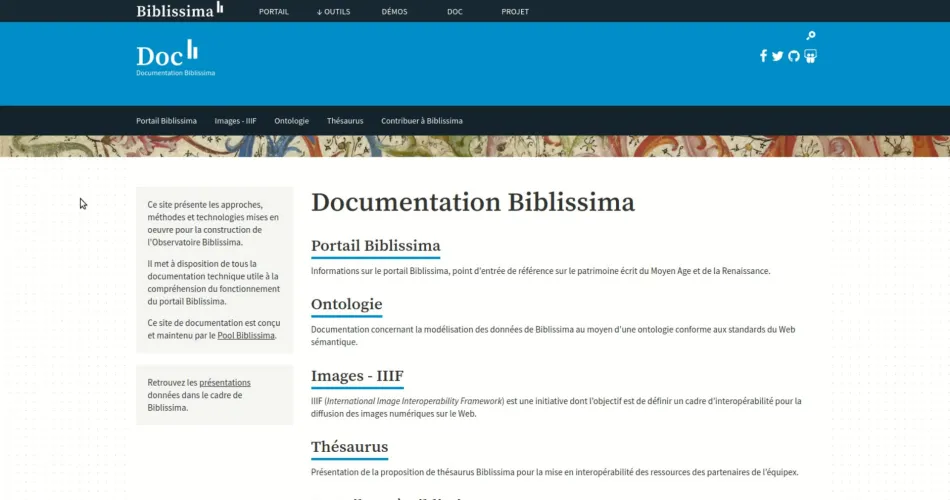Viewport: 950px width, 500px height.
Task: Open the SlideShare icon in header
Action: point(810,56)
